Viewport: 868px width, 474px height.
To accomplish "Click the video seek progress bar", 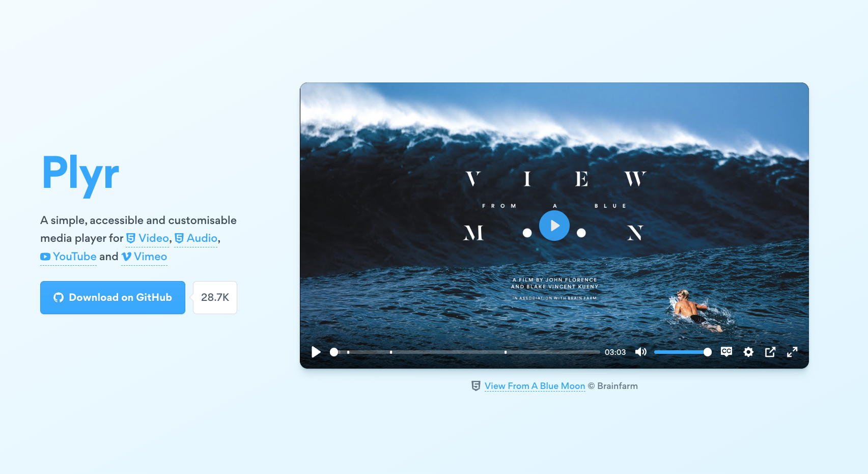I will (x=465, y=352).
